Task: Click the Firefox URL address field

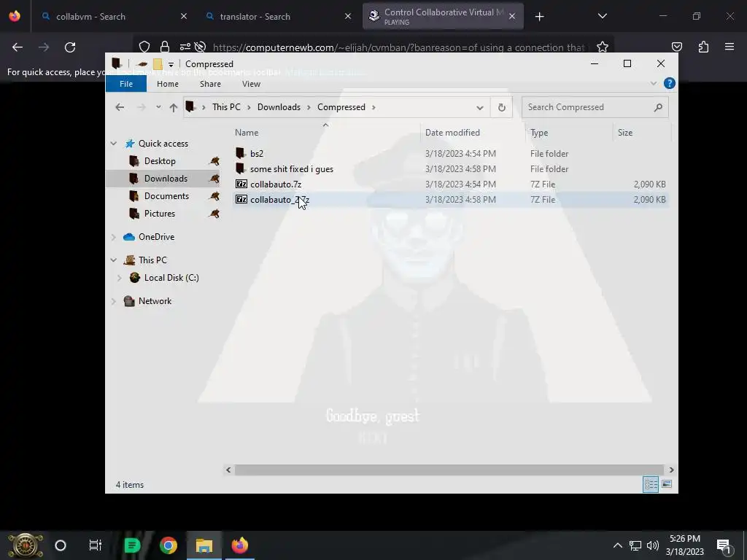Action: point(398,47)
